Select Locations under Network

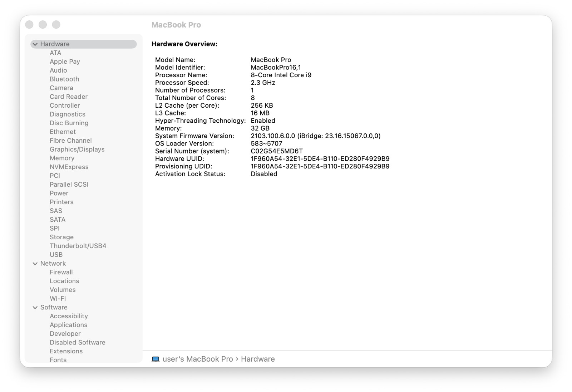click(64, 281)
